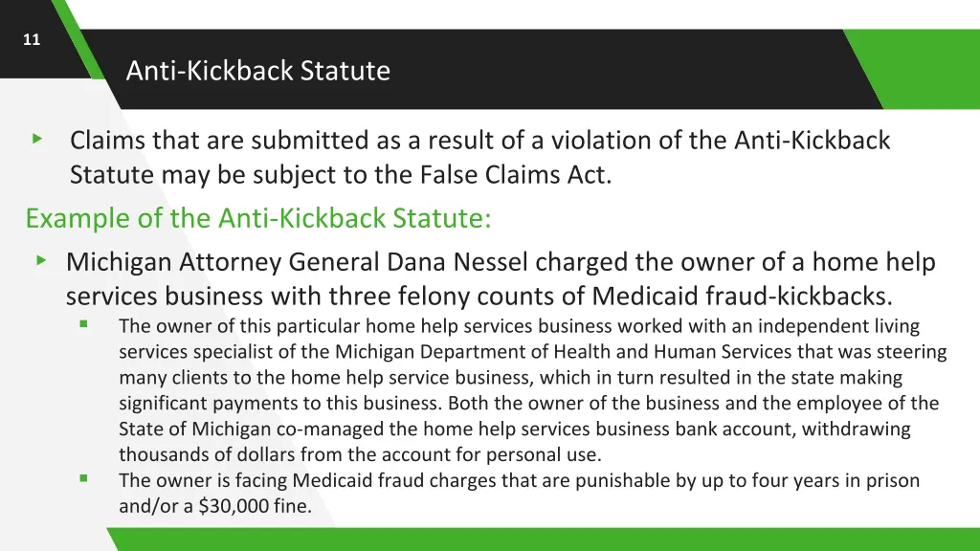Select the 'Example of the Anti-Kickback Statute:' heading
980x551 pixels.
pos(258,218)
